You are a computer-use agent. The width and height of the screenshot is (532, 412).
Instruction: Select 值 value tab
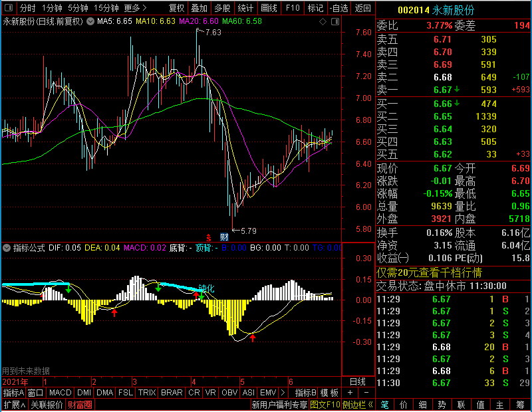point(480,405)
